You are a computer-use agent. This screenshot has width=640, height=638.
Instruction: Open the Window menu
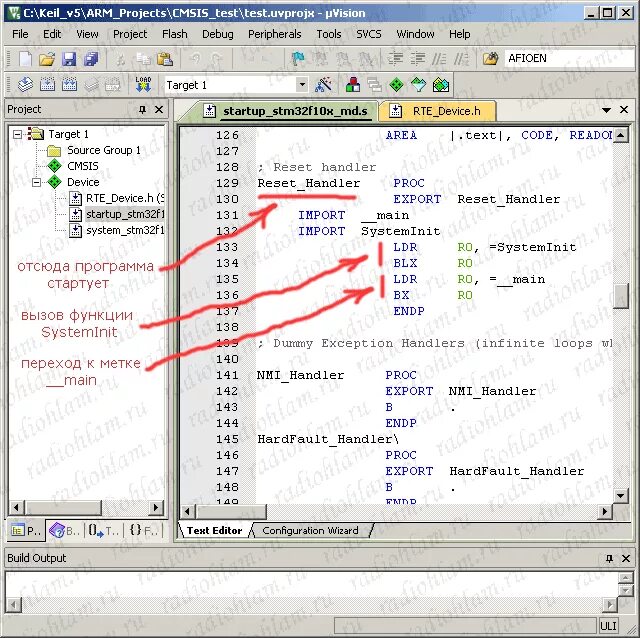click(415, 34)
